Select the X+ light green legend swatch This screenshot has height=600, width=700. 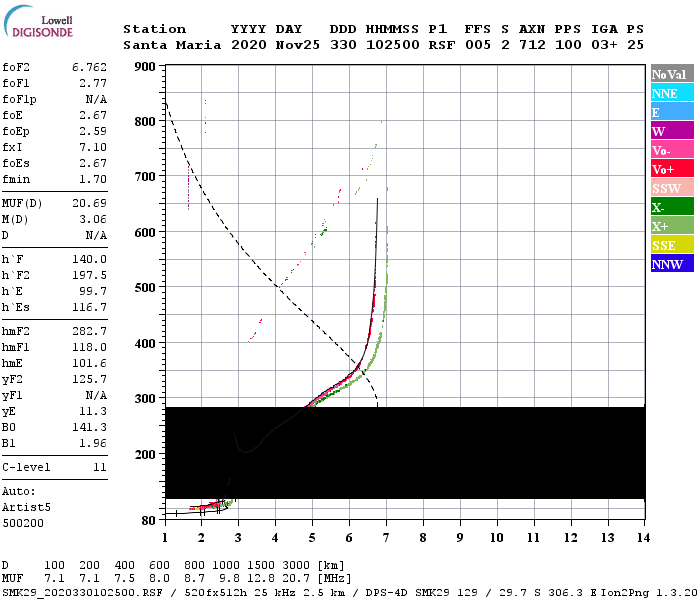(672, 225)
